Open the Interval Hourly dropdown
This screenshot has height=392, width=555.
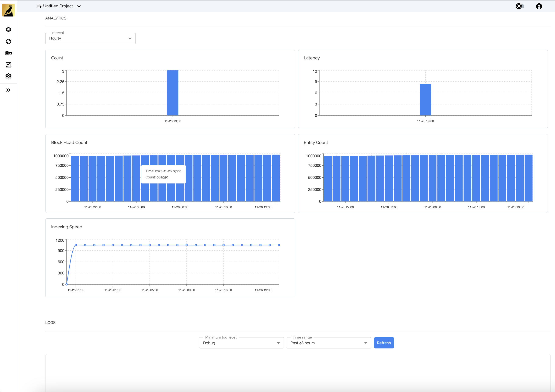(x=90, y=38)
